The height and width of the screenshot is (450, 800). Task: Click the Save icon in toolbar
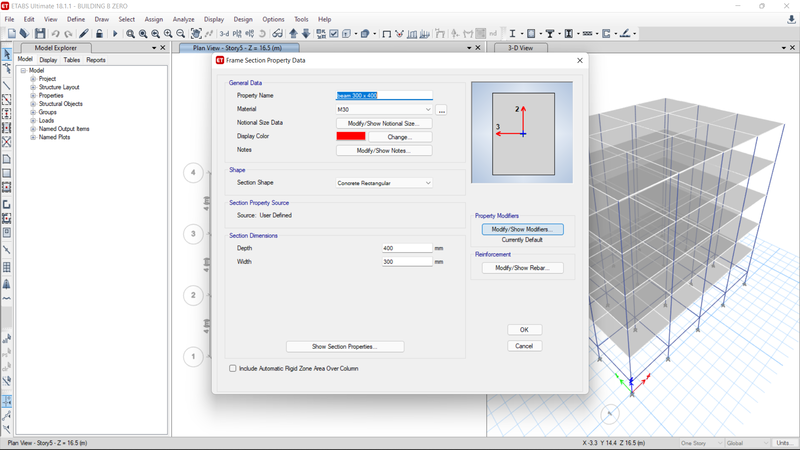pos(40,34)
